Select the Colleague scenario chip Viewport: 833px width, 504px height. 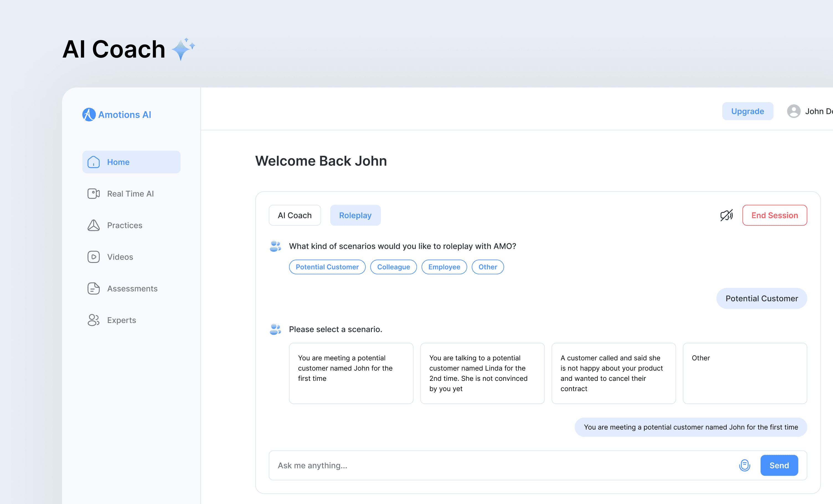393,267
